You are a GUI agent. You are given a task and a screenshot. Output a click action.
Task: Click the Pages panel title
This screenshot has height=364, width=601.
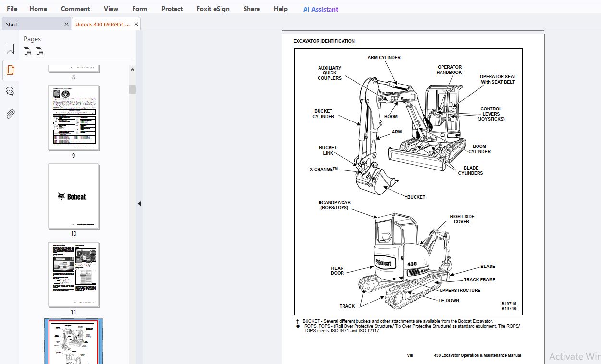(32, 39)
